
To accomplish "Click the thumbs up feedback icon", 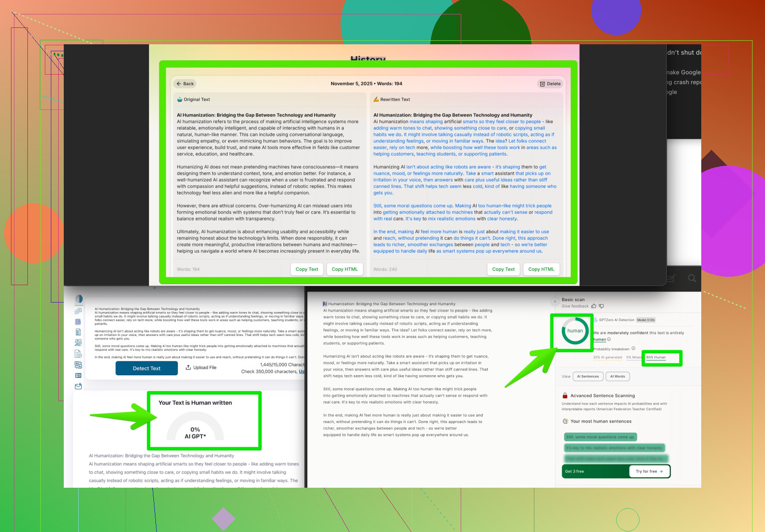I will point(594,307).
